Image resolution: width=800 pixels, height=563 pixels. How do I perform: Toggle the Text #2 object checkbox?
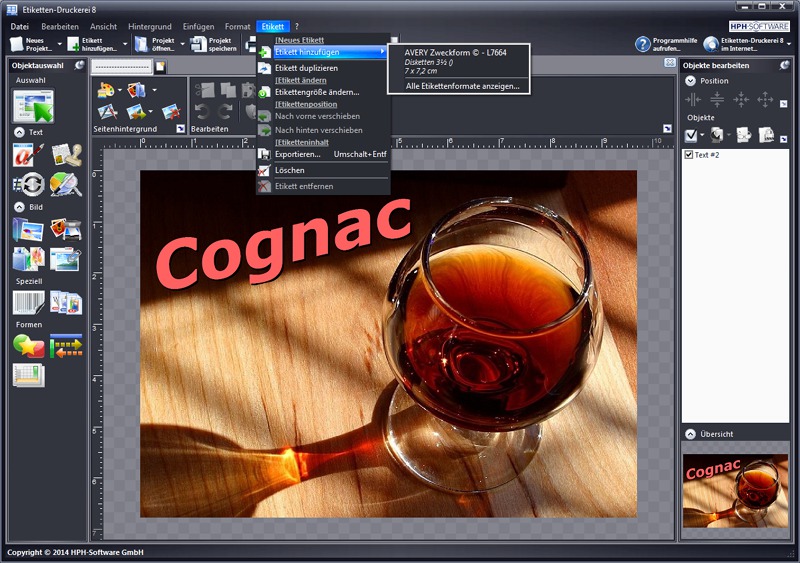pos(688,155)
